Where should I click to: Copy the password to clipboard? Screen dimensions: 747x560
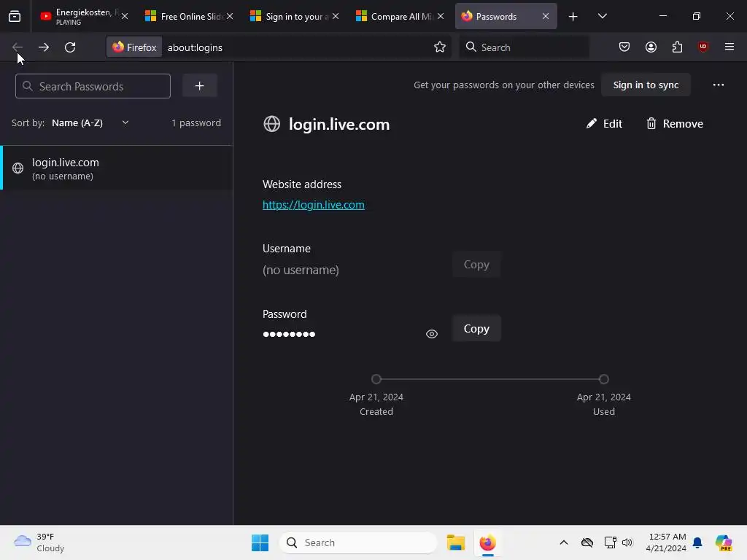pyautogui.click(x=476, y=329)
